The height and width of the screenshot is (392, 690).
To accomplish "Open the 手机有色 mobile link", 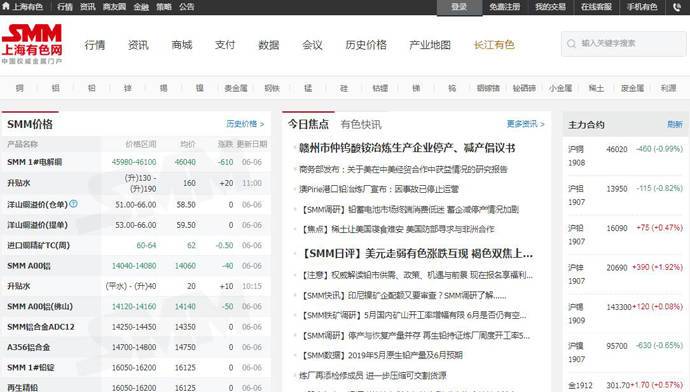I will [x=642, y=7].
